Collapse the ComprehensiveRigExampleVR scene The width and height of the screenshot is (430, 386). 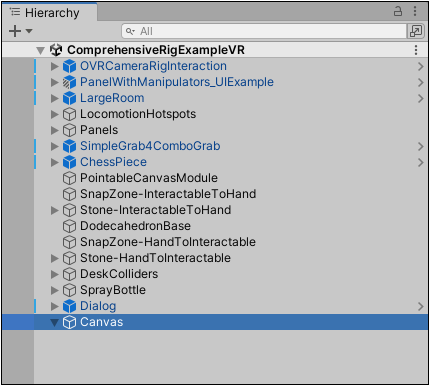click(x=41, y=51)
